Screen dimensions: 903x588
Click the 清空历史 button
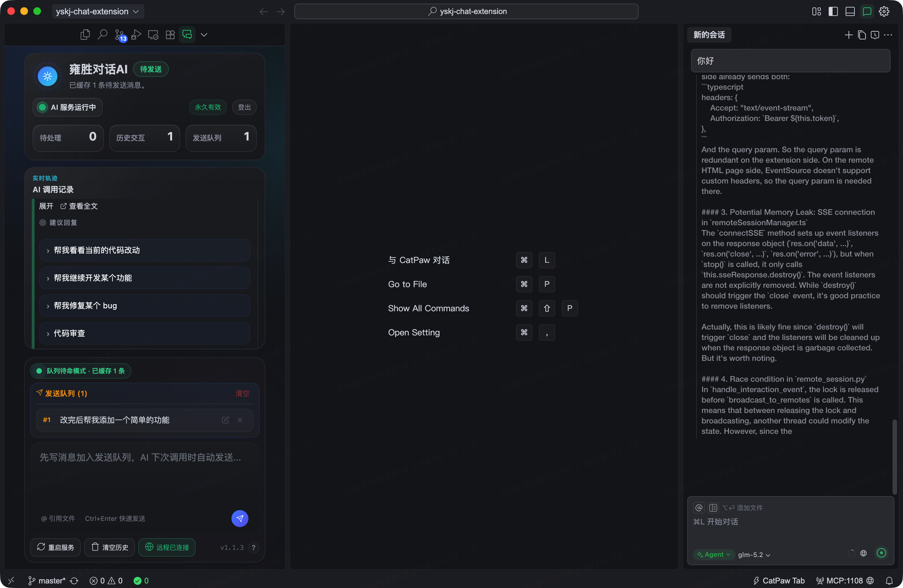110,547
